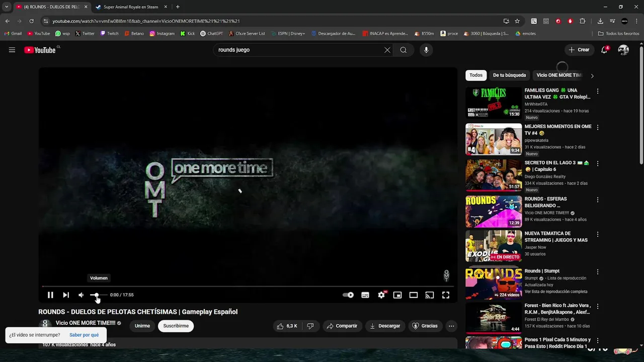Open options for SECRETO EN EL LAGO video
Image resolution: width=644 pixels, height=362 pixels.
point(598,164)
